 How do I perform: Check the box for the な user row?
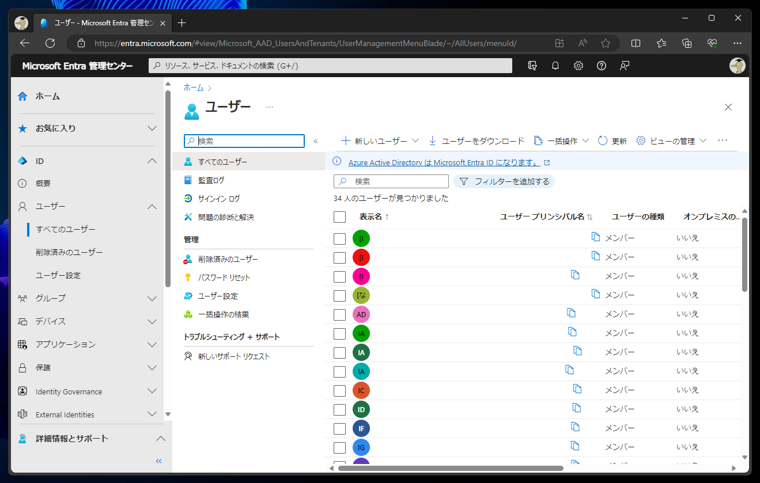tap(339, 296)
